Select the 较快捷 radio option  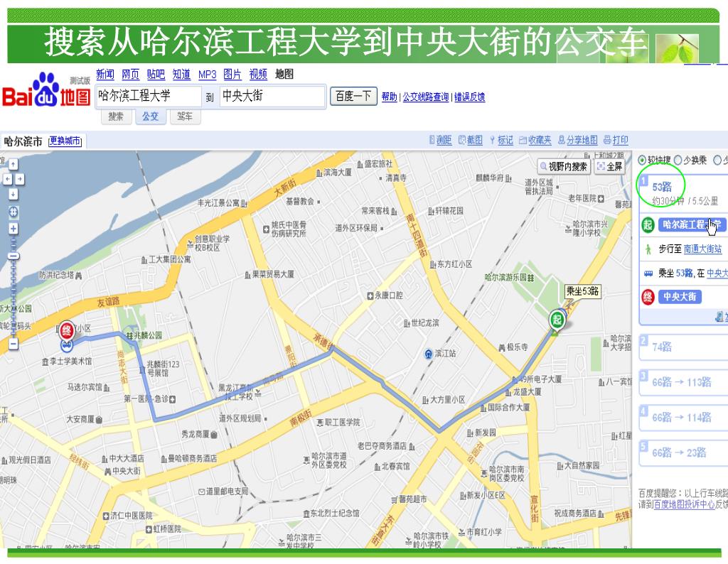pos(642,160)
